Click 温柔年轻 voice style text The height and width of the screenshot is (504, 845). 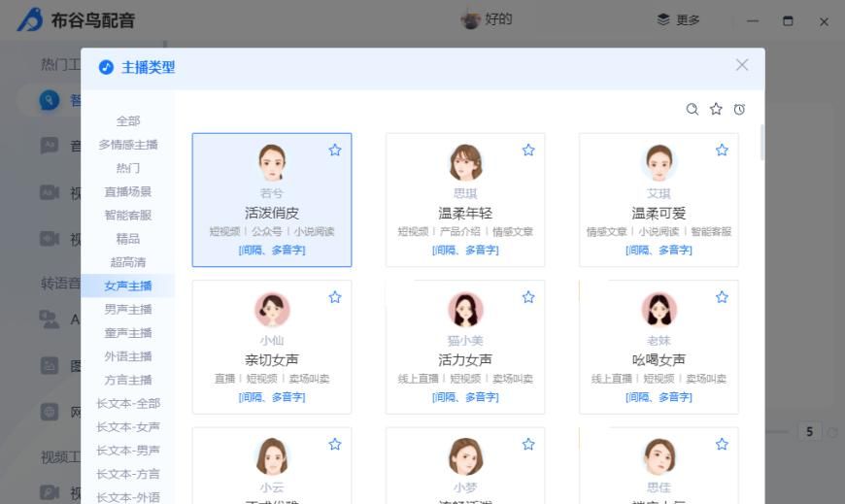click(x=465, y=213)
